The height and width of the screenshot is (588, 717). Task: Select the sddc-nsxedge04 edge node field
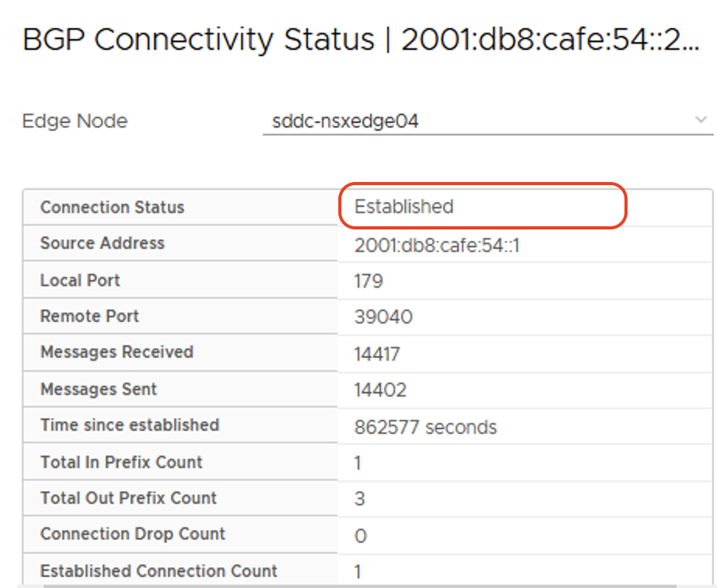488,121
